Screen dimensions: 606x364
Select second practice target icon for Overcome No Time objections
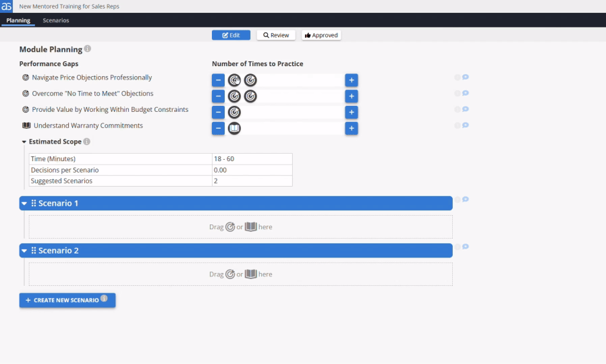pyautogui.click(x=250, y=96)
